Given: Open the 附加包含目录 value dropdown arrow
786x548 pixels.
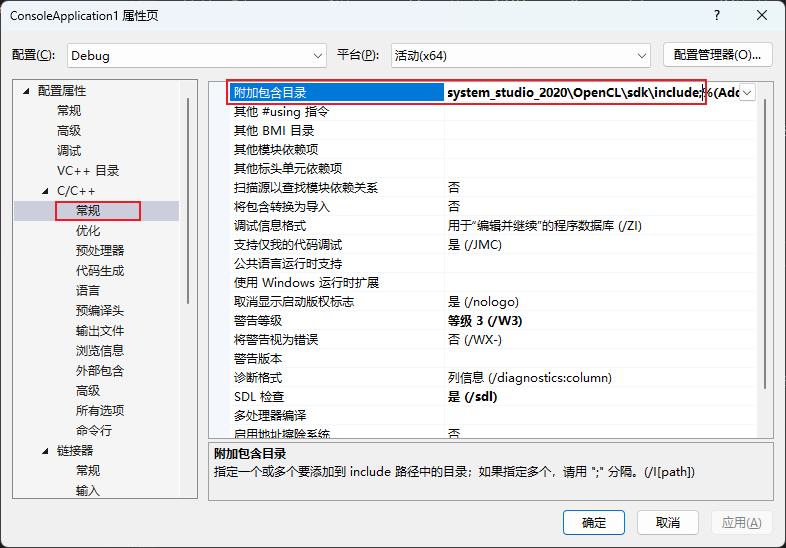Looking at the screenshot, I should 747,92.
